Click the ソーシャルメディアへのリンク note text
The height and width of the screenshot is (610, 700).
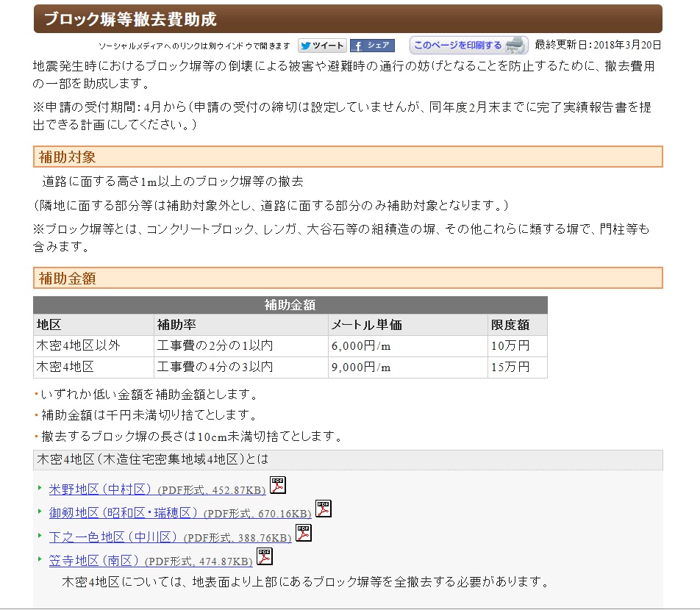click(x=194, y=46)
